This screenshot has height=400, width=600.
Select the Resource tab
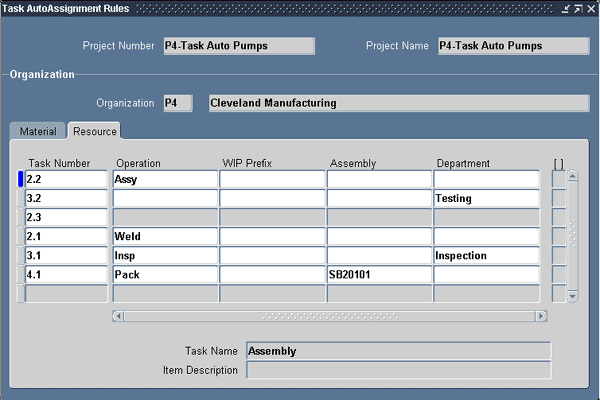pos(94,131)
